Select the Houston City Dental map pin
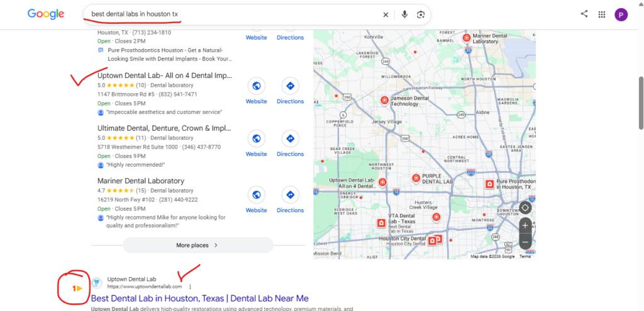The width and height of the screenshot is (644, 311). pyautogui.click(x=432, y=241)
